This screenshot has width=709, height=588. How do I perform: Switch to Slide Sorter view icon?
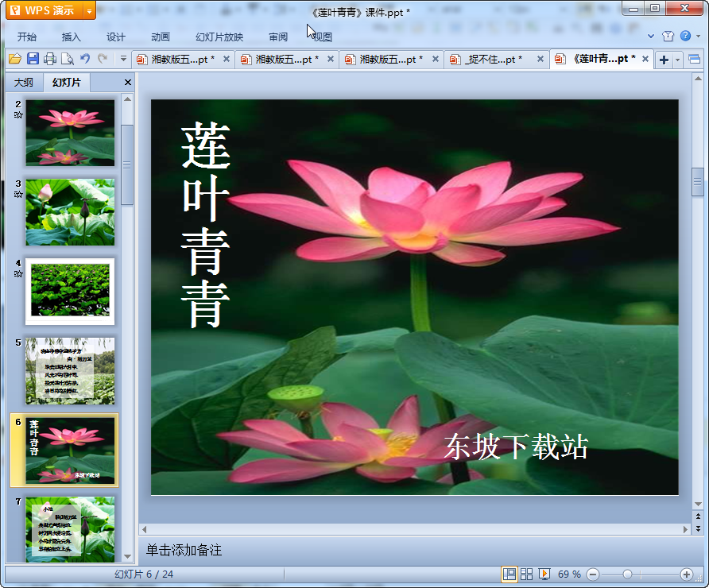coord(526,574)
